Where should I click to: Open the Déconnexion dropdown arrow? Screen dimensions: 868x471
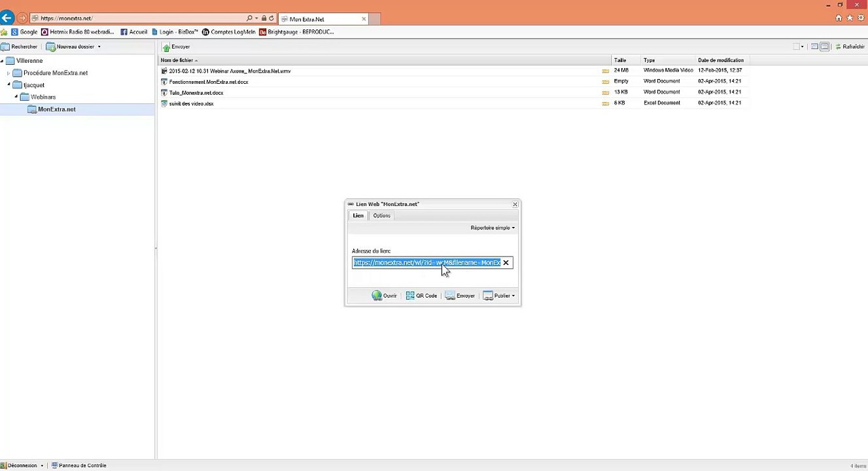pos(42,466)
